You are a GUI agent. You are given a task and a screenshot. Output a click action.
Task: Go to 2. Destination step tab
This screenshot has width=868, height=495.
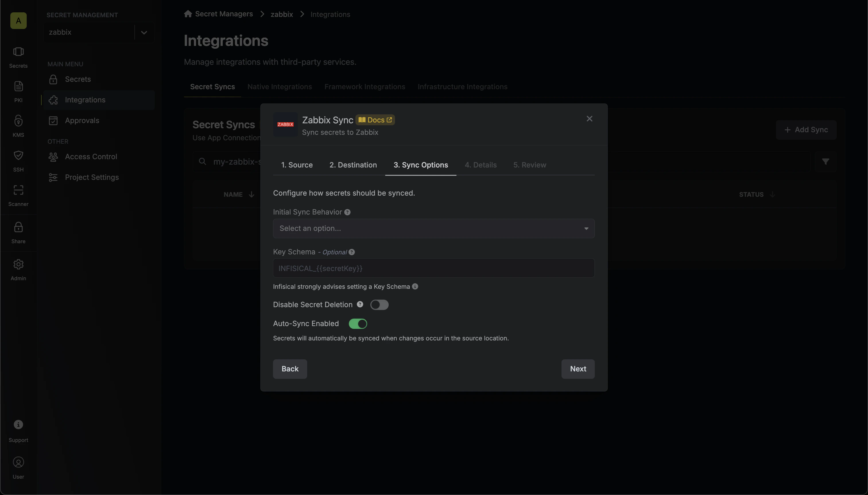coord(353,165)
